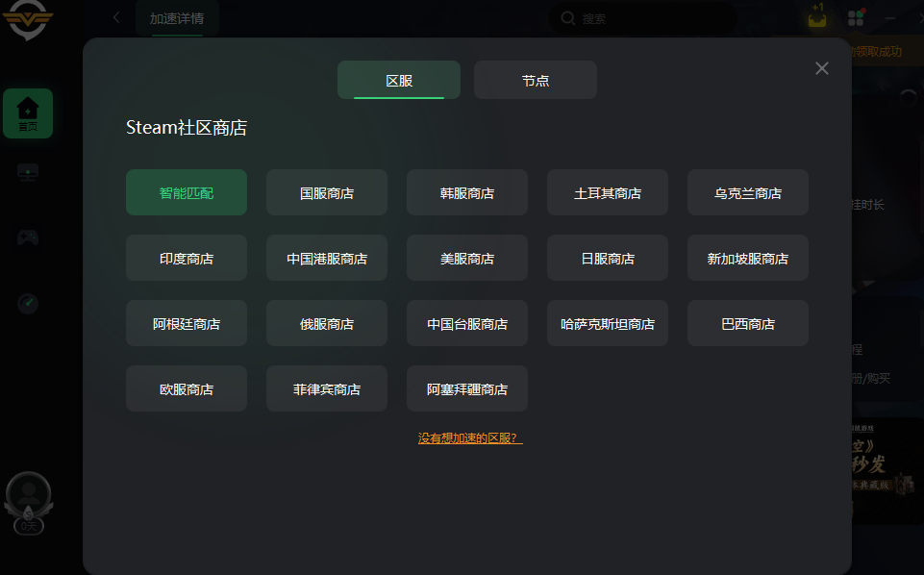Switch to the 区服 tab
Viewport: 924px width, 575px height.
click(399, 80)
